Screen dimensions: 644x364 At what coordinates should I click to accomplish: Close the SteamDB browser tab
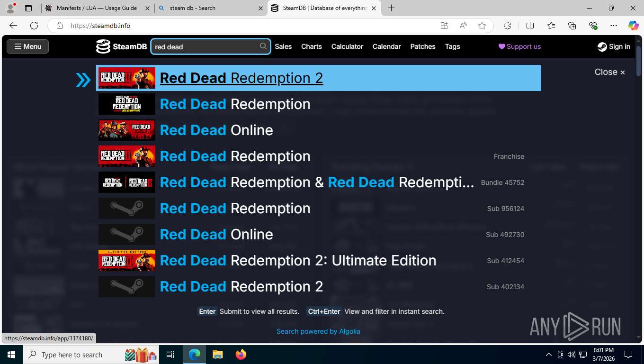click(x=374, y=8)
